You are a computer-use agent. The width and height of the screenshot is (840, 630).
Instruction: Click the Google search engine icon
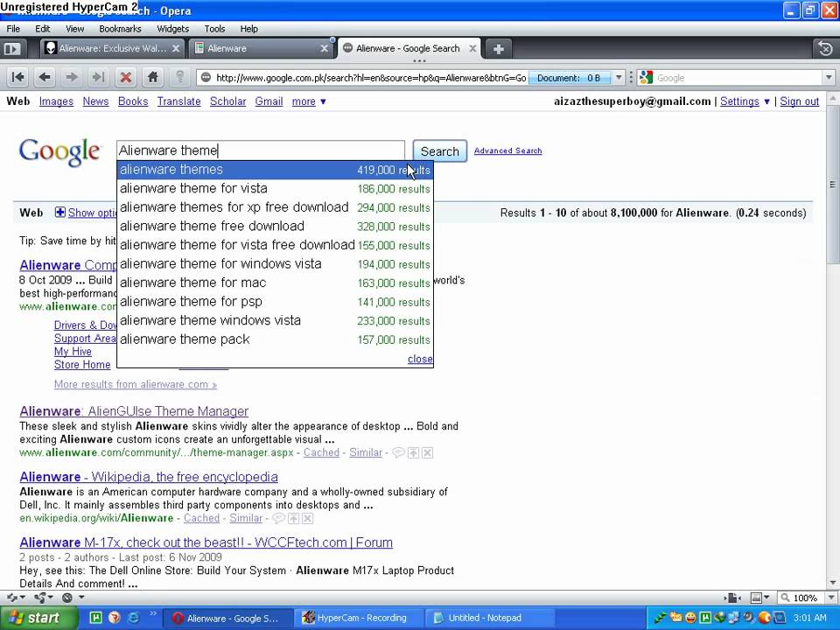pos(646,78)
